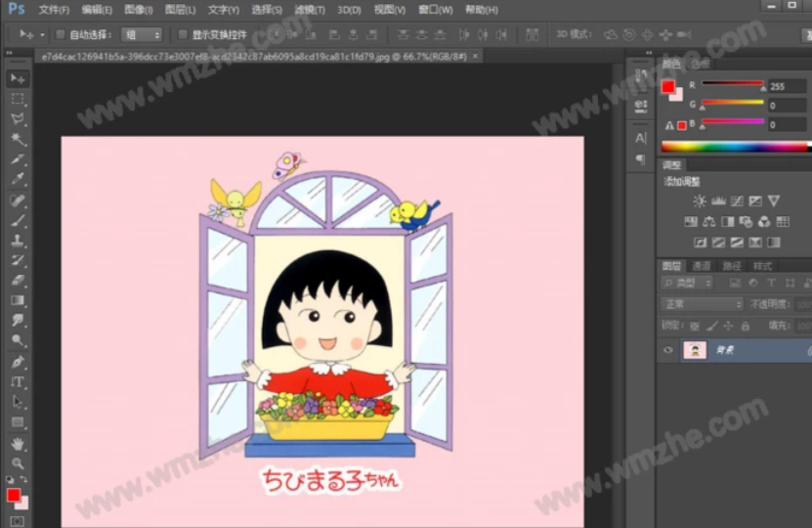
Task: Expand the toolbar's double-arrow toggle
Action: (x=10, y=53)
